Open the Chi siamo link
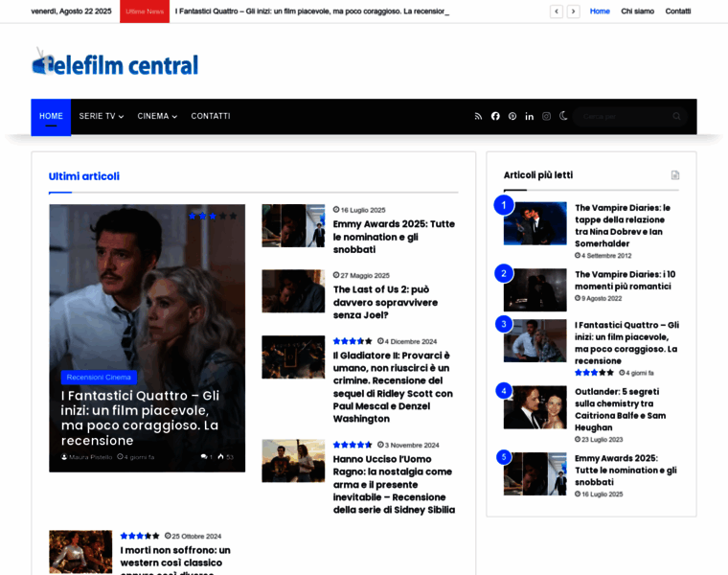This screenshot has width=728, height=575. coord(637,11)
